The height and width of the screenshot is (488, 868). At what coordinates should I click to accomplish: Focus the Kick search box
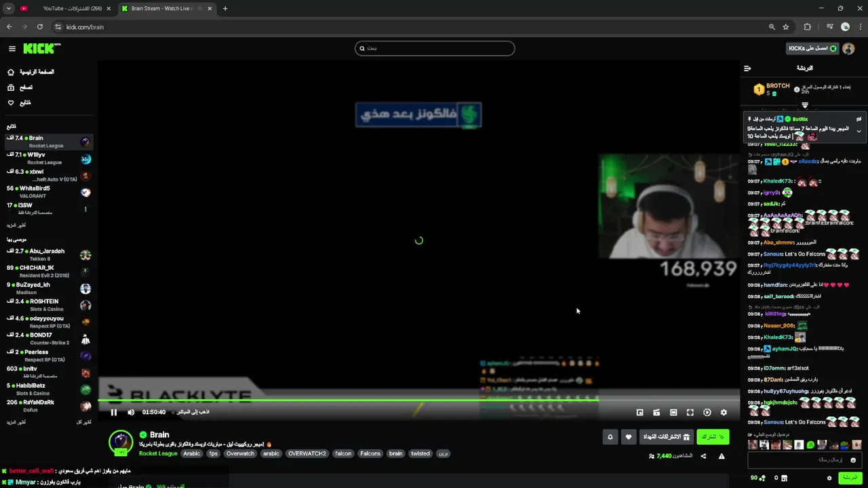(435, 48)
